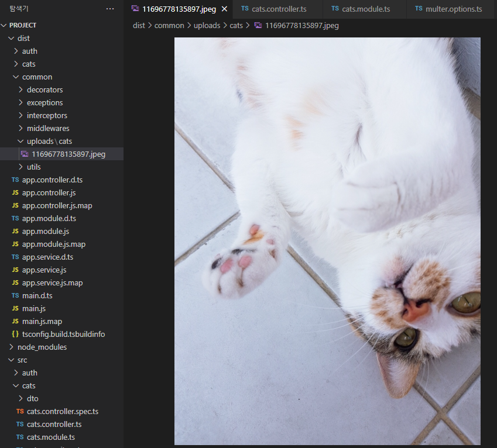Switch to the cats.controller.ts tab
The height and width of the screenshot is (448, 497).
[x=278, y=9]
